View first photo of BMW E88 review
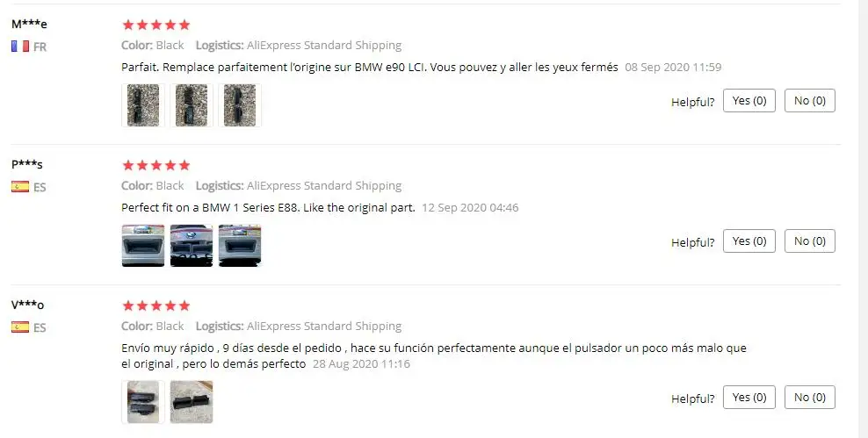Image resolution: width=868 pixels, height=438 pixels. coord(143,246)
